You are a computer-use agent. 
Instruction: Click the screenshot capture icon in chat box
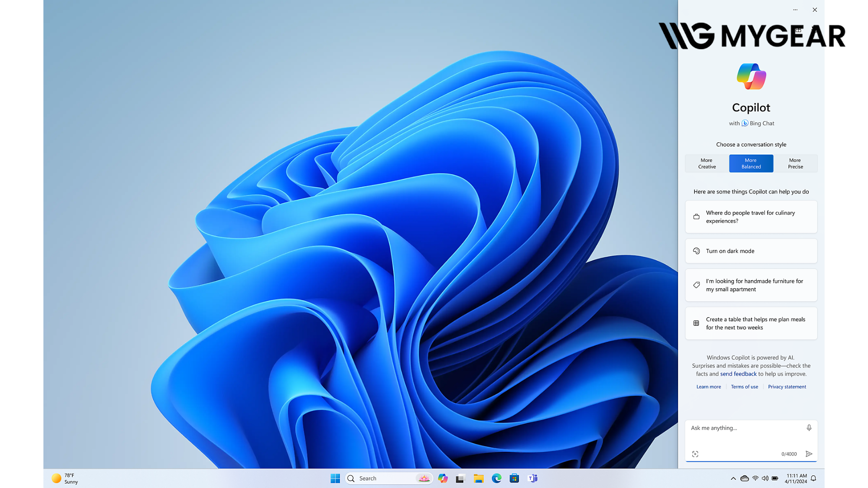click(x=695, y=454)
